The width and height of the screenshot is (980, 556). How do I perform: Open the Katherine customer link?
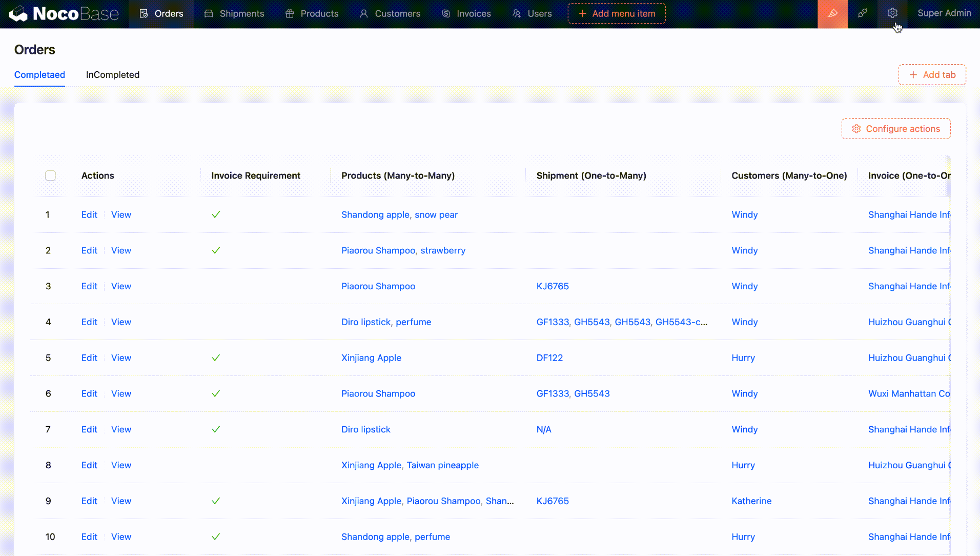click(751, 501)
